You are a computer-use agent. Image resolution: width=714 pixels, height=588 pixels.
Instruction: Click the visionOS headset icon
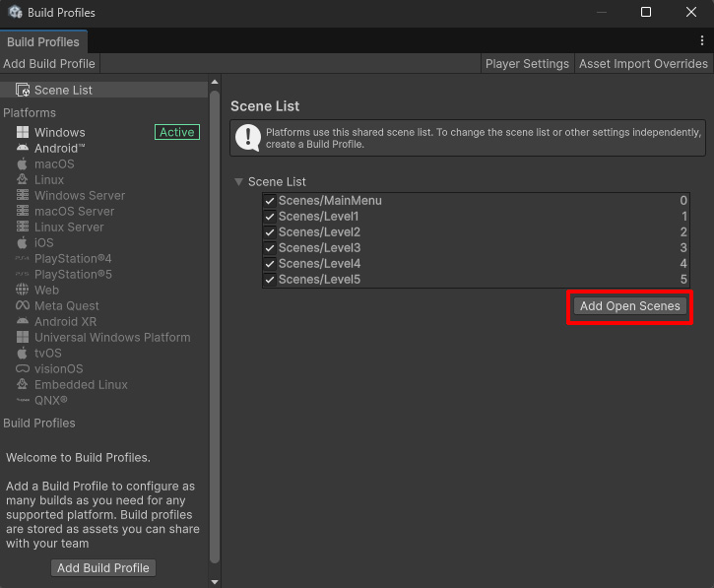click(x=23, y=368)
